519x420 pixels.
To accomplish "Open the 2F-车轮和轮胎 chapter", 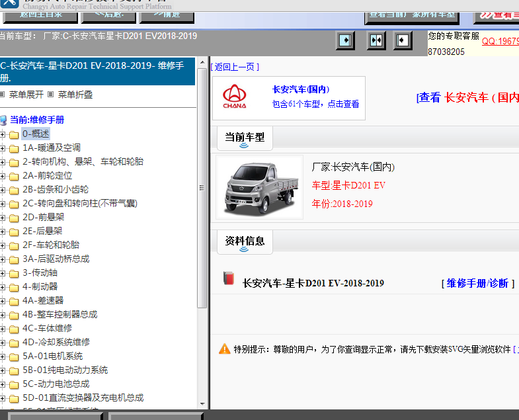I will [51, 245].
